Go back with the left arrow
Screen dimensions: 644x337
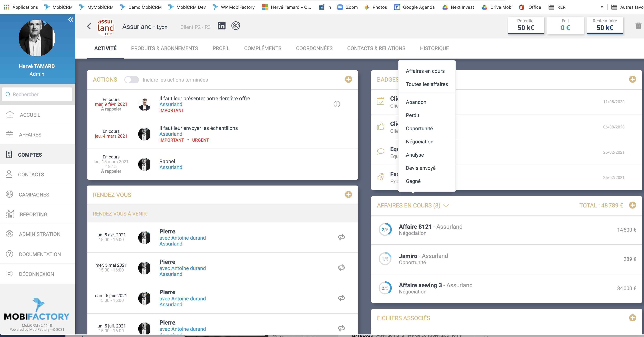pos(89,26)
